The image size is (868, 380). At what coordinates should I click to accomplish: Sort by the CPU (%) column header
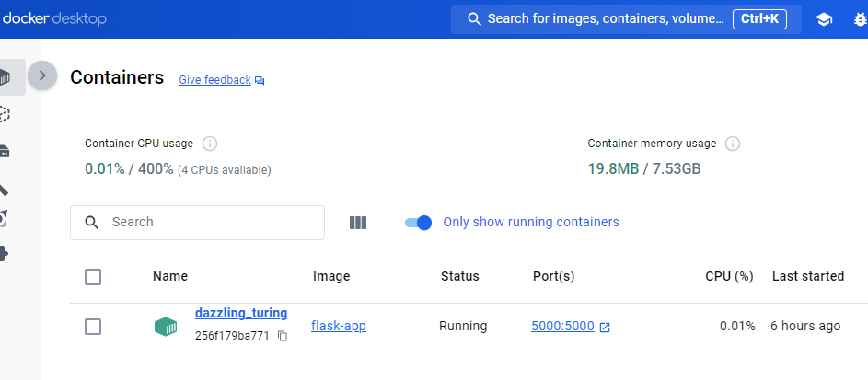(729, 276)
